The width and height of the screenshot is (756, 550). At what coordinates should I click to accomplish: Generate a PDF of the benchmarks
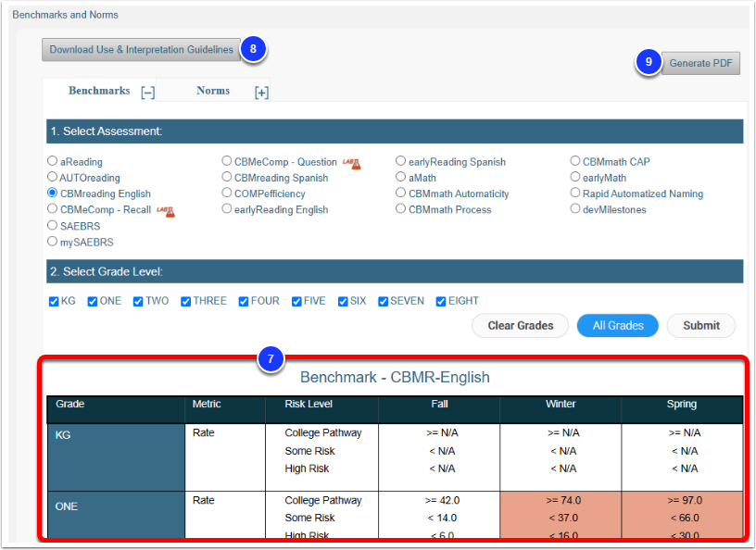699,63
